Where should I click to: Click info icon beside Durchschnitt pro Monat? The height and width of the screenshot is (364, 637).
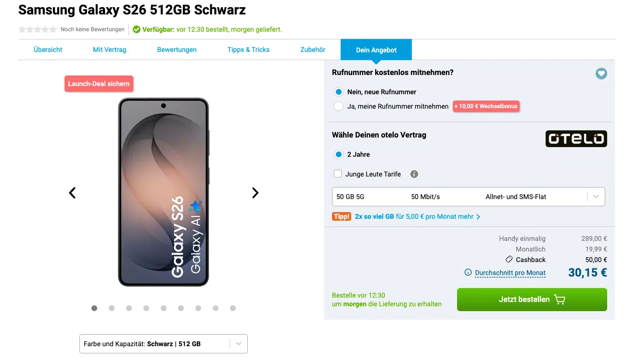tap(468, 273)
